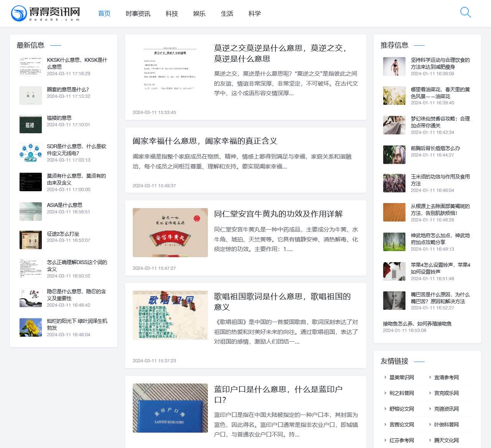
Task: Click the orange desert sand thumbnail
Action: click(x=394, y=212)
